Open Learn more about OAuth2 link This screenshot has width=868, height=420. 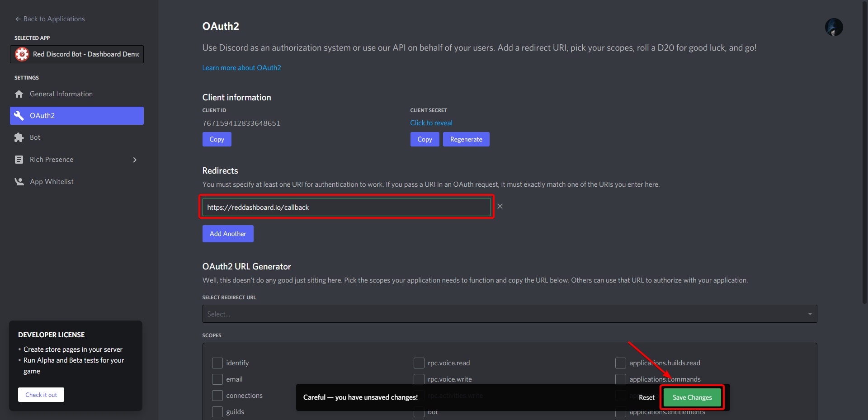[241, 68]
